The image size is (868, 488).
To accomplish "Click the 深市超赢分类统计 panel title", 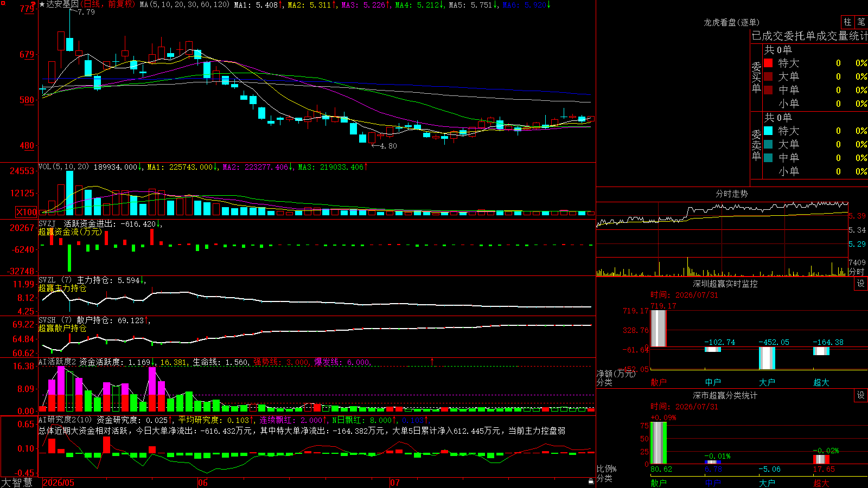I will pyautogui.click(x=725, y=395).
